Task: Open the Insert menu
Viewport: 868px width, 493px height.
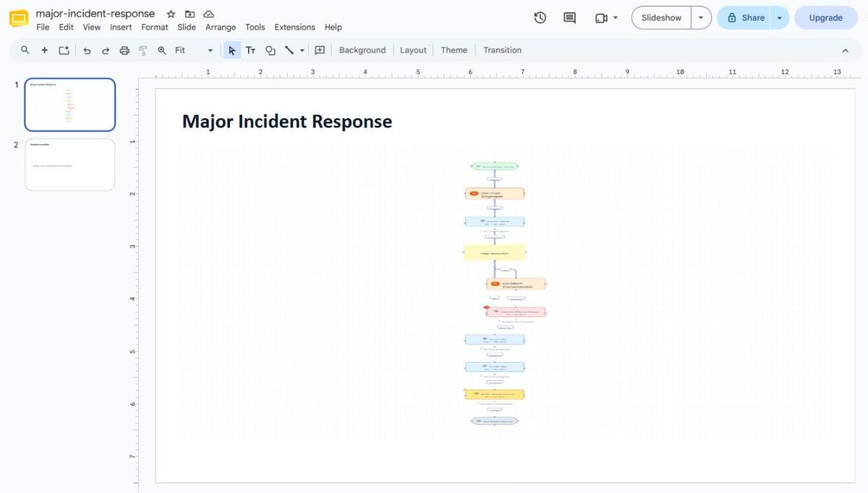Action: 121,27
